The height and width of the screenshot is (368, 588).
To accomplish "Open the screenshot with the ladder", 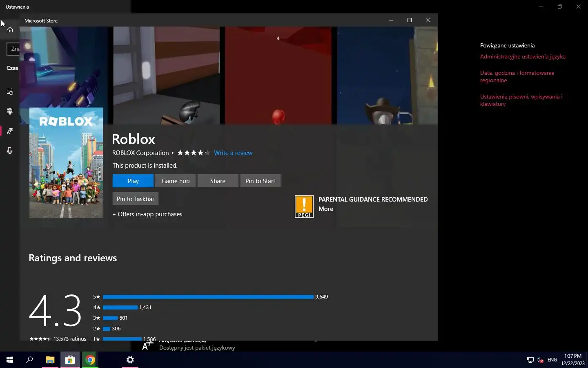I will 167,76.
